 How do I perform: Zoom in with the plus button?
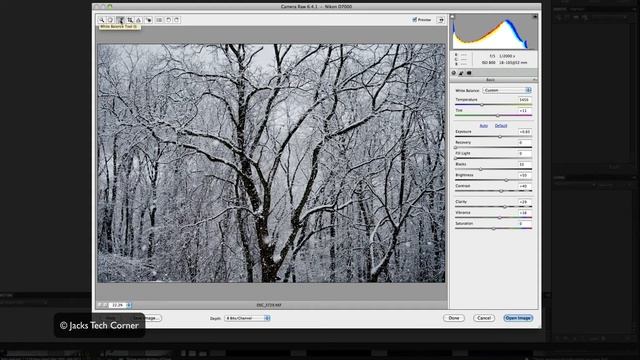[105, 305]
